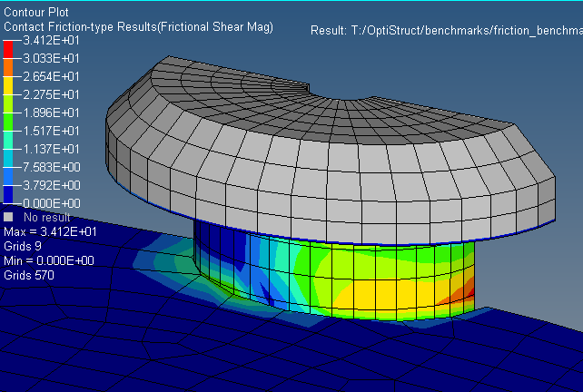Select the Contact Friction-type Results label
The height and width of the screenshot is (392, 583).
pos(138,26)
